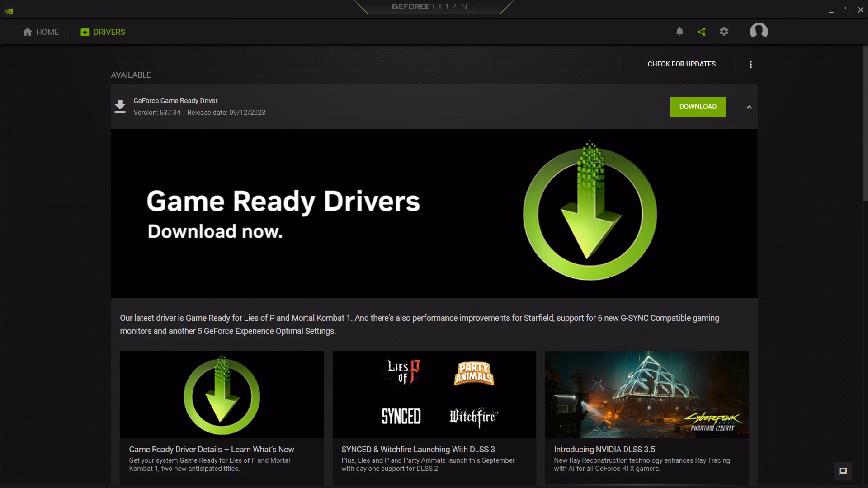This screenshot has height=488, width=868.
Task: Open 'Introducing NVIDIA DLSS 3.5' article link
Action: [x=604, y=450]
